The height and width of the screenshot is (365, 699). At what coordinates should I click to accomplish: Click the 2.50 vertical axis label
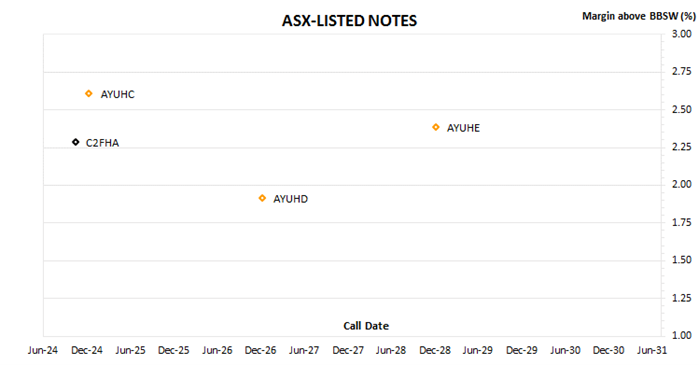(682, 109)
